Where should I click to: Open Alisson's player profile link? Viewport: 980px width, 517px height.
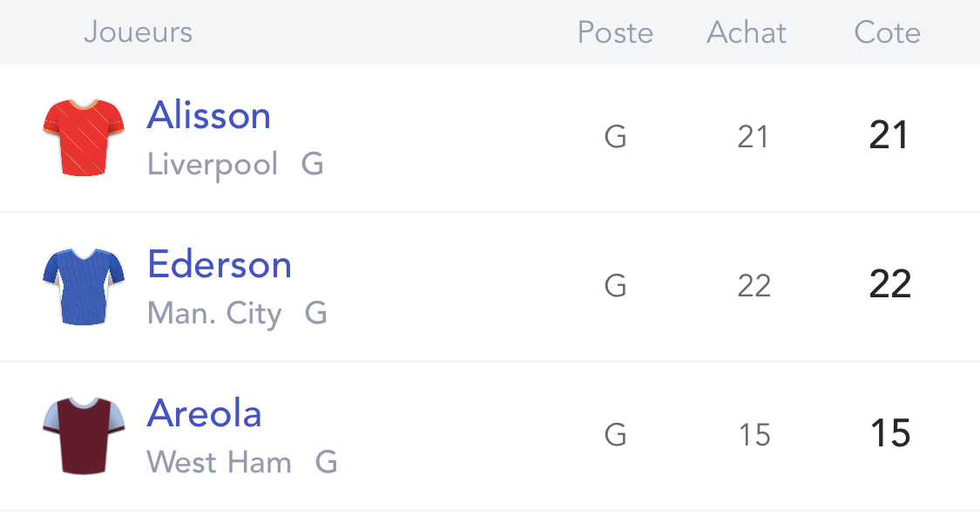(x=209, y=116)
